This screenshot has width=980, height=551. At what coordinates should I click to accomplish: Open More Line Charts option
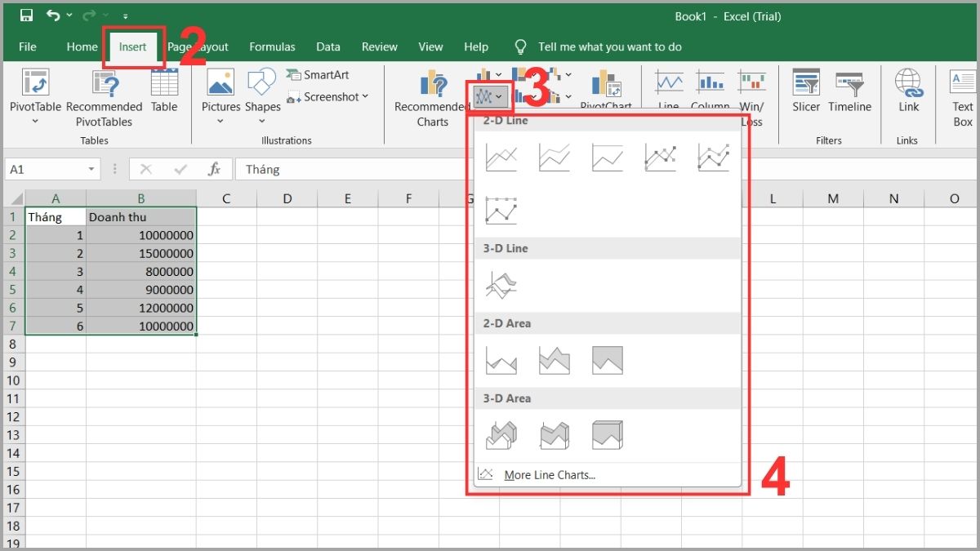(549, 475)
